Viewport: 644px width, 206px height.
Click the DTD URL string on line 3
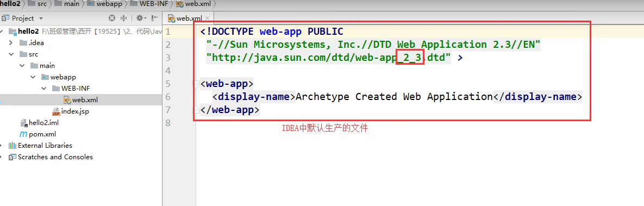click(x=329, y=58)
